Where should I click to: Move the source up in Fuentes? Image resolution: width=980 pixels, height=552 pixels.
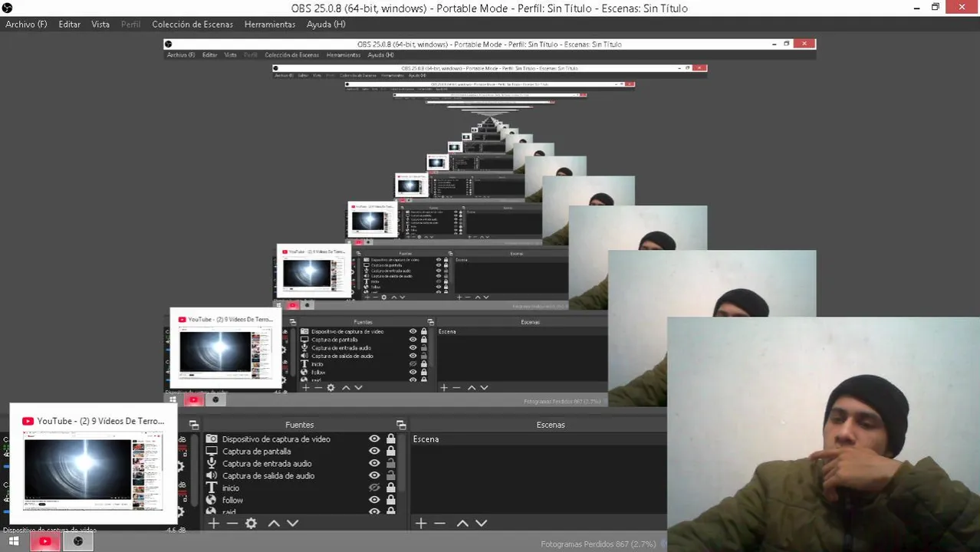coord(273,524)
